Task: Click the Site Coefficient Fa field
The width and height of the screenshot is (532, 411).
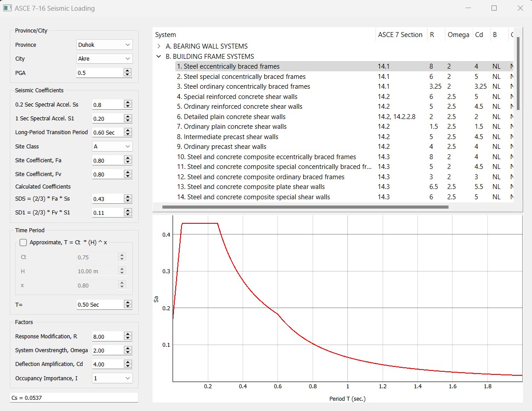Action: pos(107,160)
